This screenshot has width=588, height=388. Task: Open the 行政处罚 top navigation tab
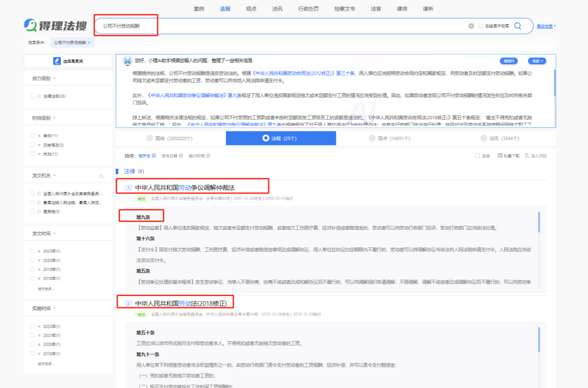[x=308, y=9]
